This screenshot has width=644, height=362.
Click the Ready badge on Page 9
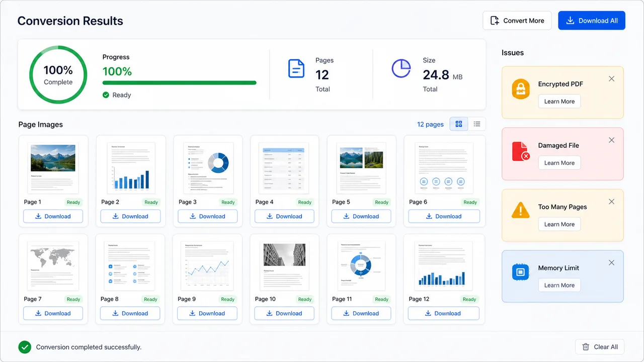(x=227, y=299)
